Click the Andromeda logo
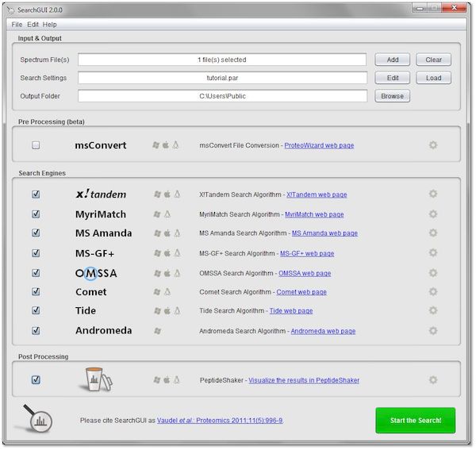This screenshot has width=476, height=450. coord(103,330)
